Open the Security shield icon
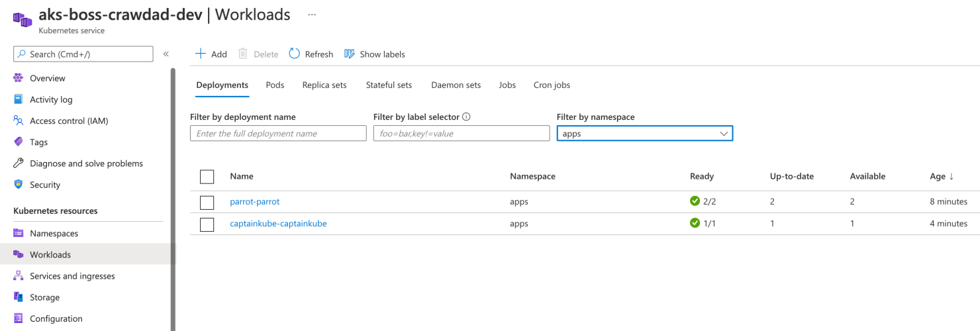 click(x=19, y=185)
